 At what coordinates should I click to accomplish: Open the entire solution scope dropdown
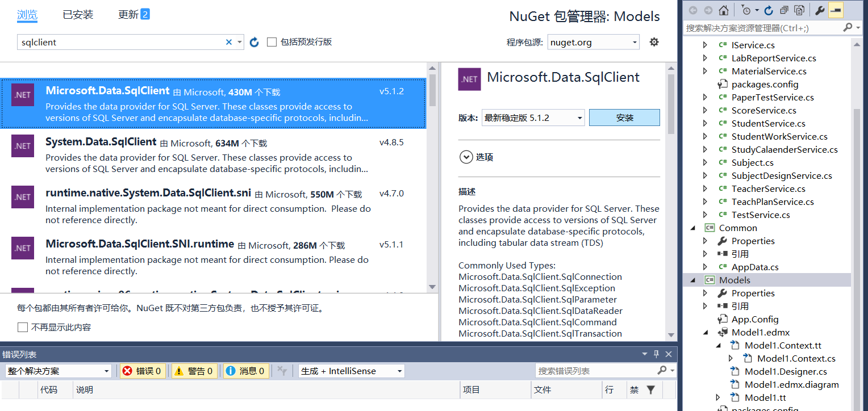click(58, 371)
